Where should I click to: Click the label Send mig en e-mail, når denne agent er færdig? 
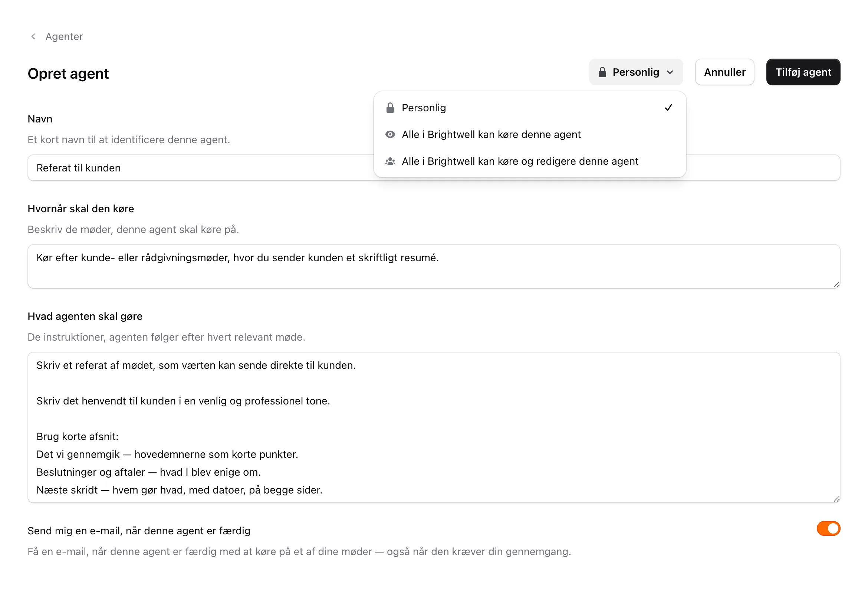[x=139, y=531]
